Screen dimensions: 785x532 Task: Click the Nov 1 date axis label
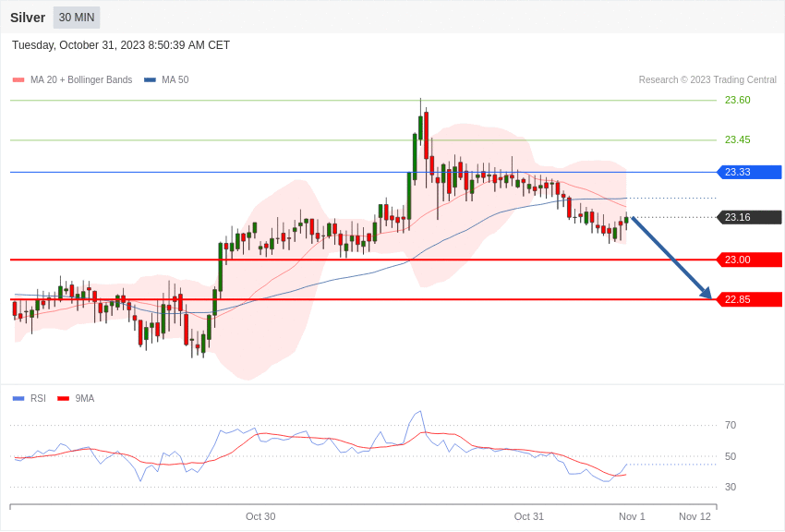click(632, 516)
